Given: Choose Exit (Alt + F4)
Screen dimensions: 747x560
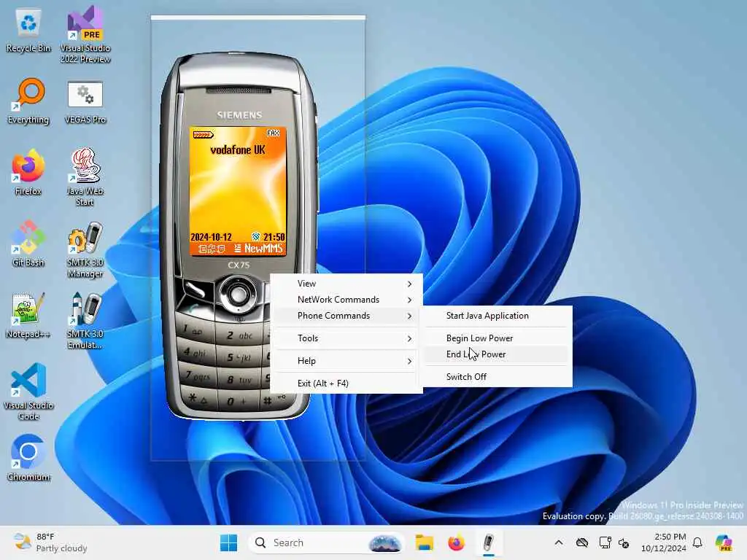Looking at the screenshot, I should pyautogui.click(x=346, y=384).
